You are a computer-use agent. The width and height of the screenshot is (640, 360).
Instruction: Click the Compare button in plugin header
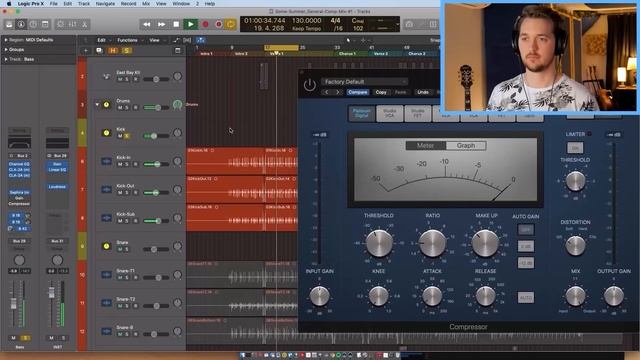pos(358,92)
